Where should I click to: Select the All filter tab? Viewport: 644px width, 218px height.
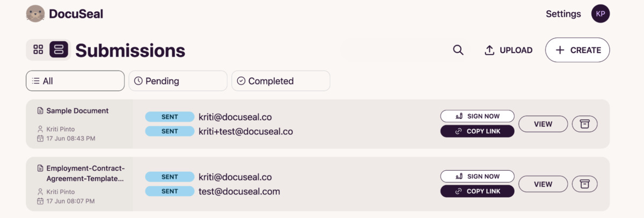point(75,81)
